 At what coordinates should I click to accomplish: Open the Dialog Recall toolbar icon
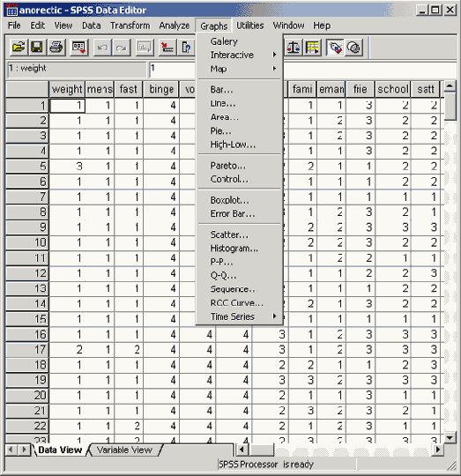(79, 48)
